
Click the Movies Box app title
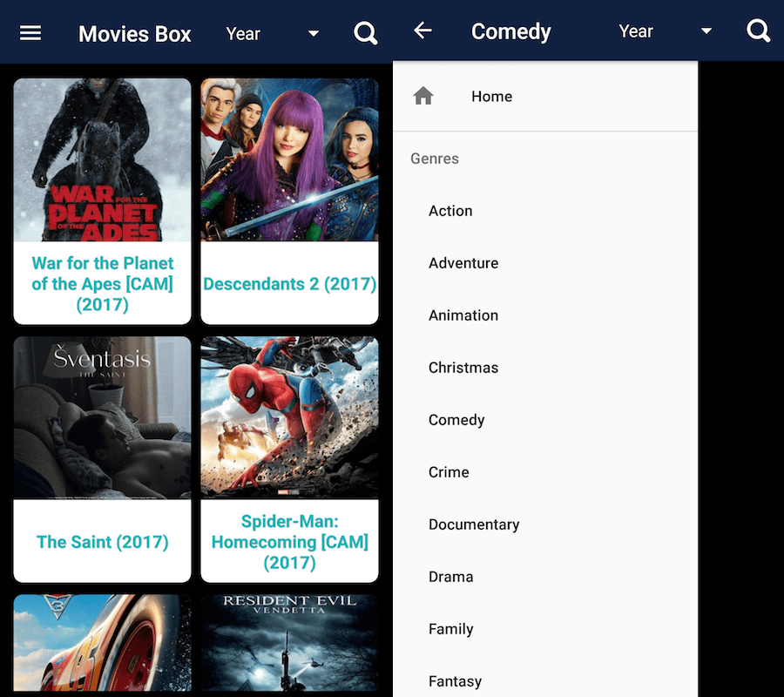134,34
